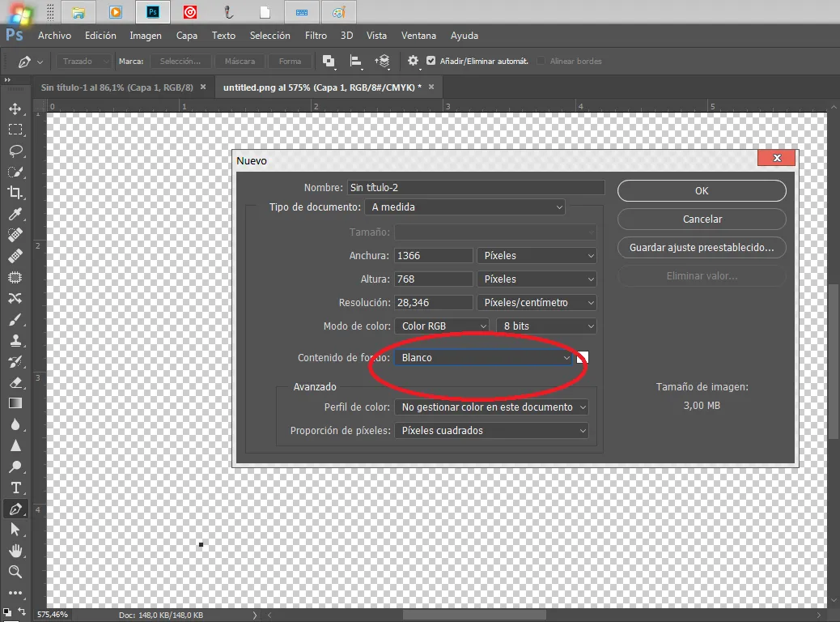
Task: Open the Imagen menu
Action: coord(145,36)
